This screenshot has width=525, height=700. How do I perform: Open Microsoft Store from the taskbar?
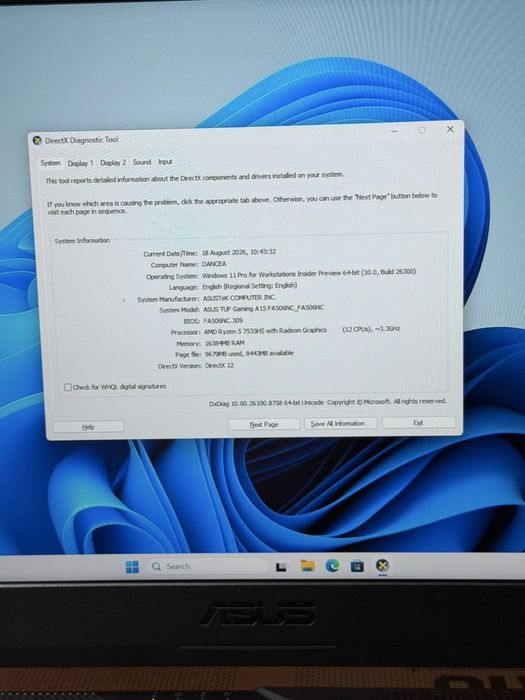(x=357, y=566)
